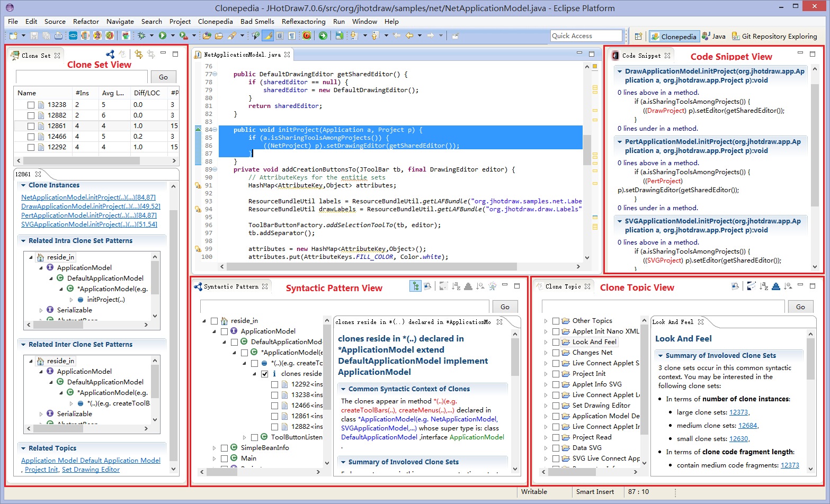Screen dimensions: 830x504
Task: Click the External Tools run icon
Action: tap(183, 35)
